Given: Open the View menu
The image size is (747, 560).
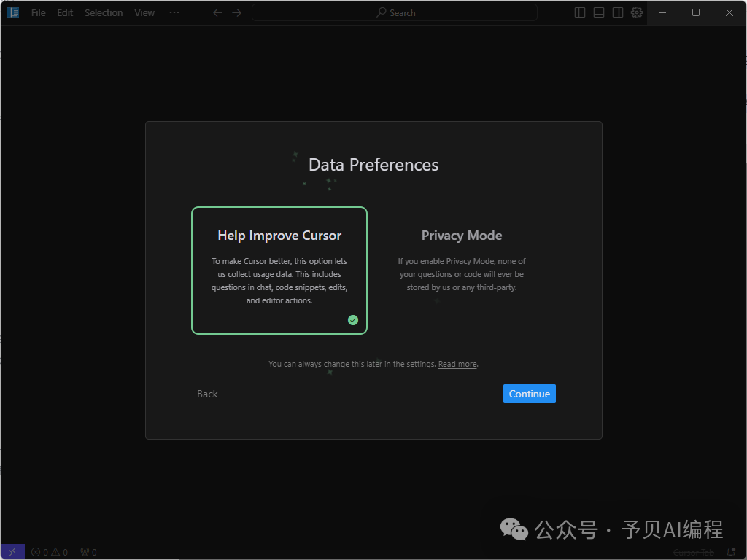Looking at the screenshot, I should [144, 13].
